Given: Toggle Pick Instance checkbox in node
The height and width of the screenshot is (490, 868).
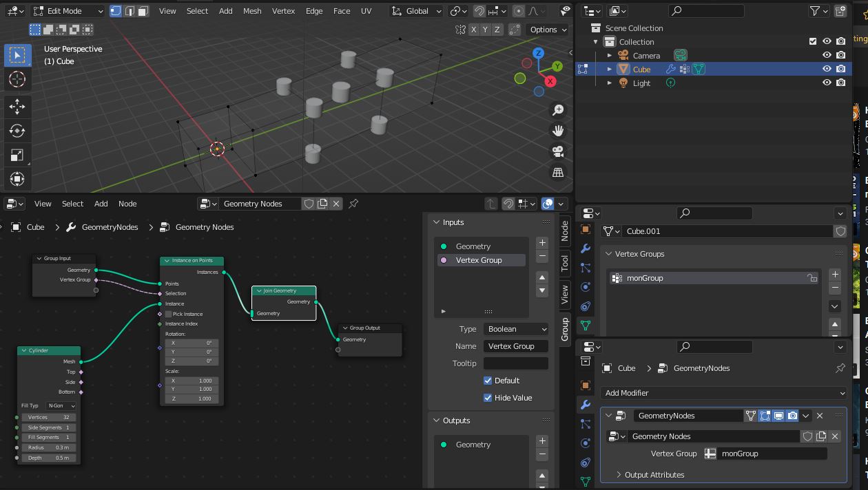Looking at the screenshot, I should [x=168, y=314].
